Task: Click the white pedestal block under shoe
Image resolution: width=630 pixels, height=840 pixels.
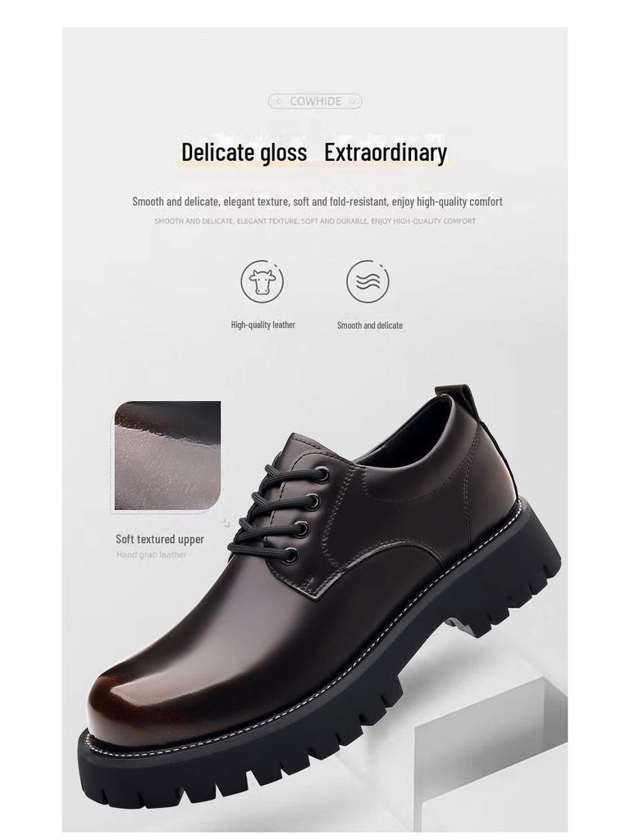Action: tap(491, 760)
